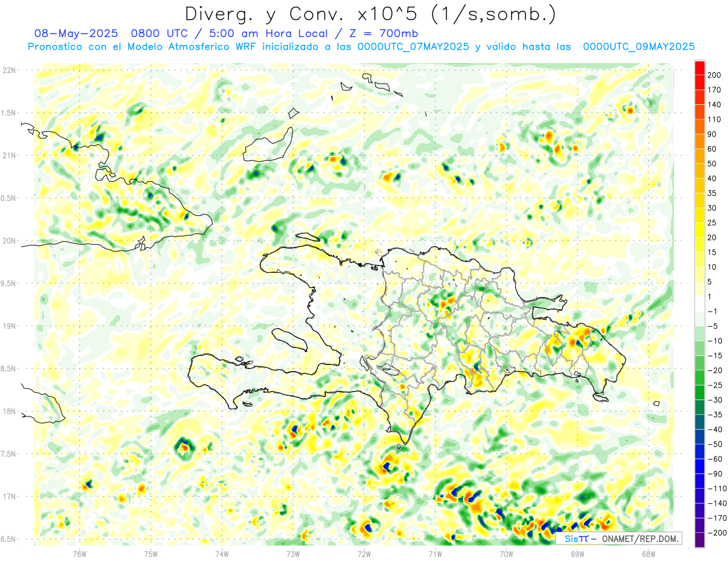Viewport: 728px width, 562px height.
Task: Click the "70W" longitude label
Action: (x=507, y=554)
